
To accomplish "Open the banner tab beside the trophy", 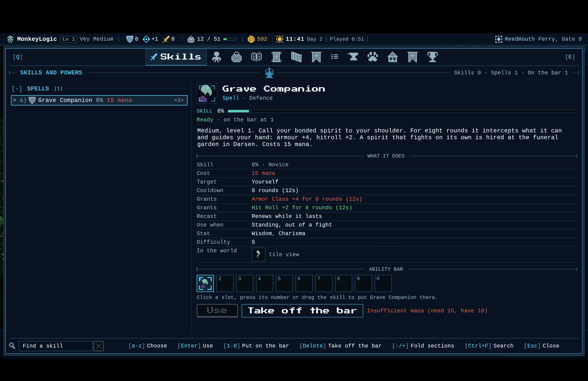I will tap(413, 57).
